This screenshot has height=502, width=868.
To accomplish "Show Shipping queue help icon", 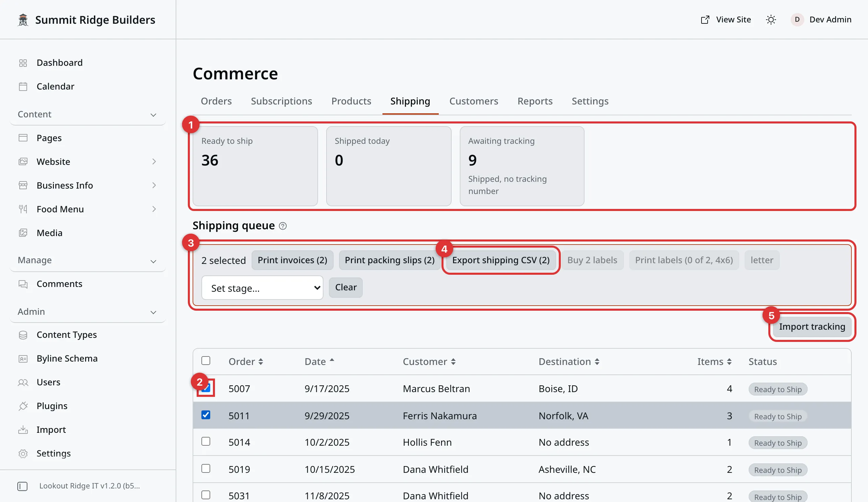I will coord(283,226).
